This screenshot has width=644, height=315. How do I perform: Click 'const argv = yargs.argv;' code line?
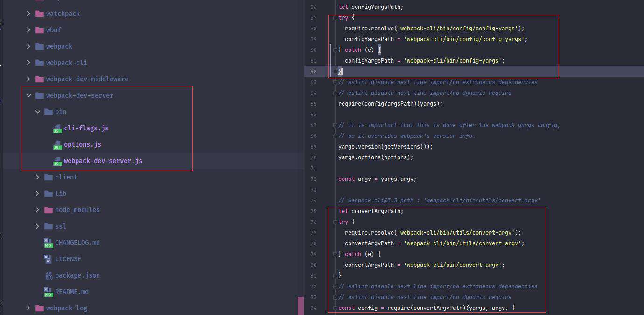(377, 179)
